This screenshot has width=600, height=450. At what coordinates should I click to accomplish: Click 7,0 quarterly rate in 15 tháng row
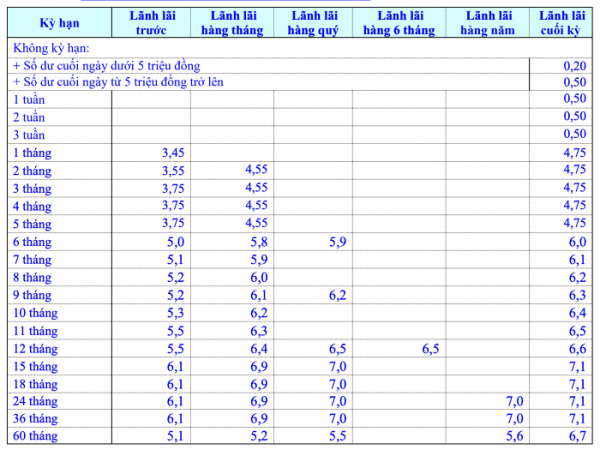(x=338, y=366)
